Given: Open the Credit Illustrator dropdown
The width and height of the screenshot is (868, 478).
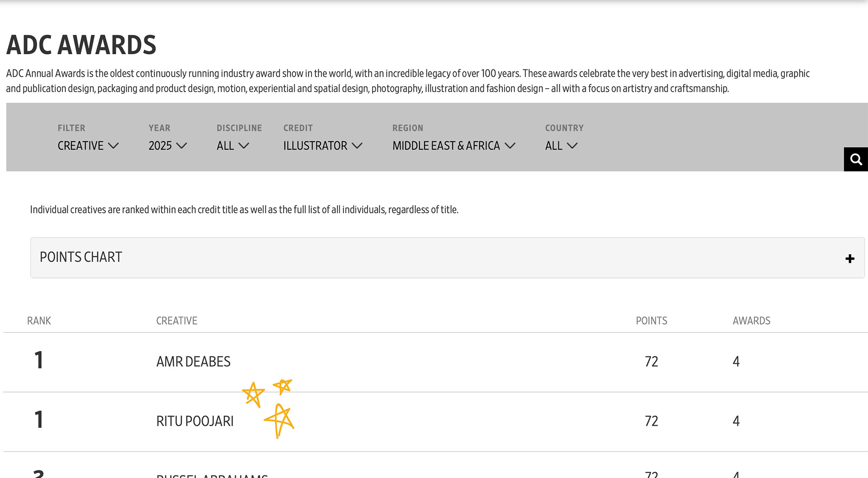Looking at the screenshot, I should [322, 146].
